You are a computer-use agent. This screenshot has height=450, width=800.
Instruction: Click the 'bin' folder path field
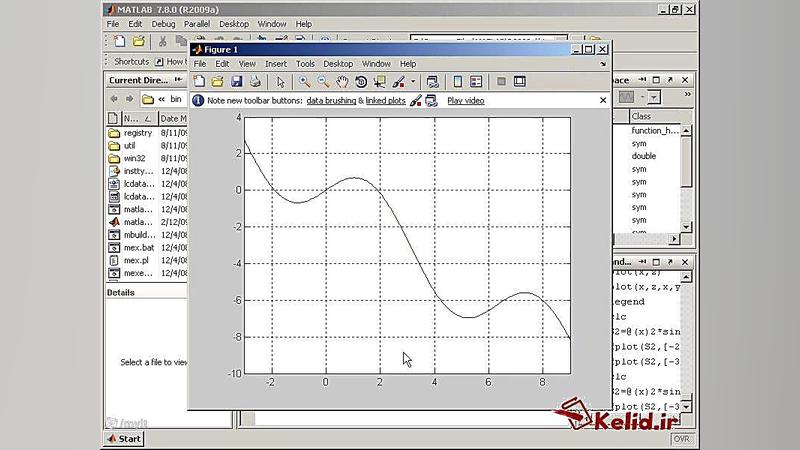tap(176, 99)
